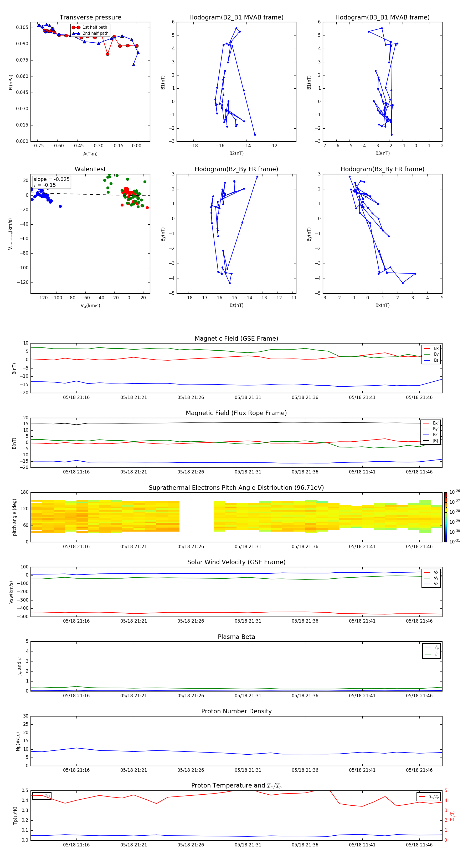Select the Bz entry in GSE field legend

pos(431,360)
